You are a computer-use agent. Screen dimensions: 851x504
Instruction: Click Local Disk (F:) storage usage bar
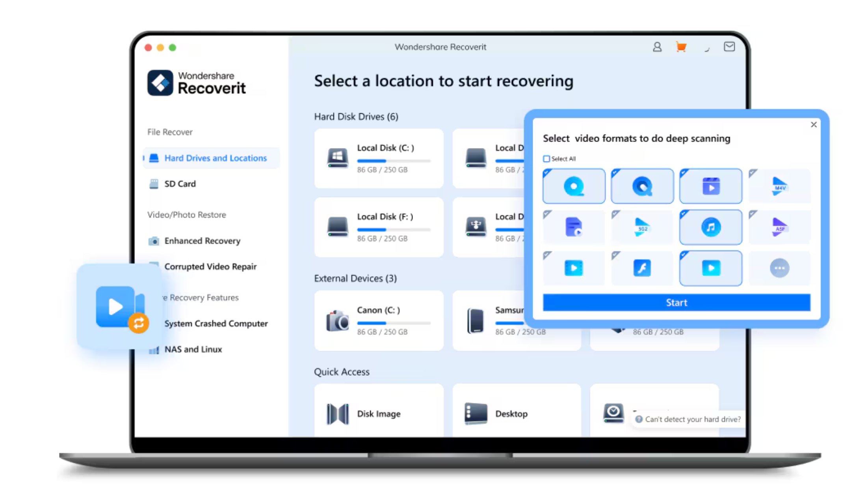tap(394, 230)
